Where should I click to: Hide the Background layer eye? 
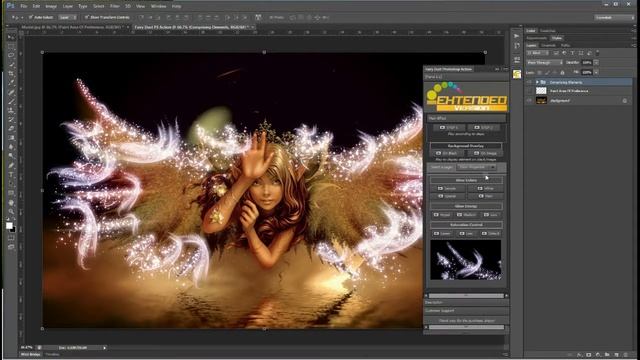click(529, 100)
